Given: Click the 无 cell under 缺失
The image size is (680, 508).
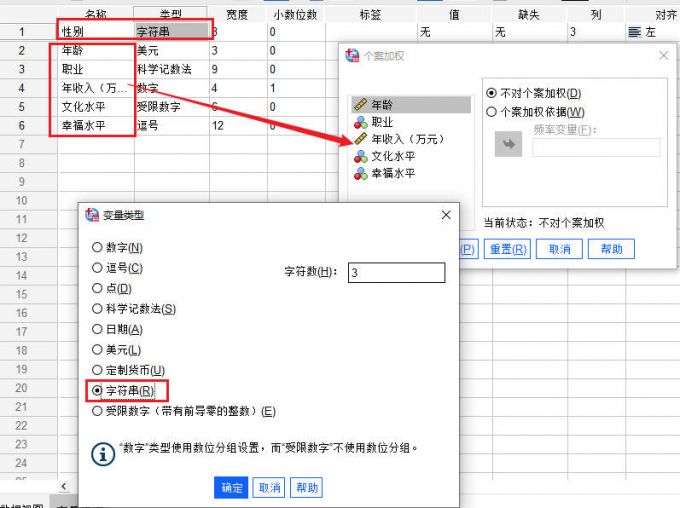Looking at the screenshot, I should pos(529,32).
